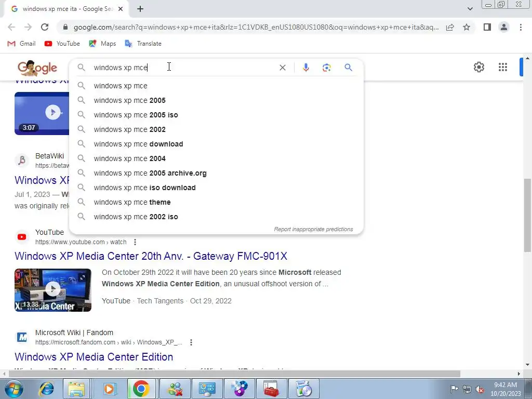This screenshot has width=532, height=399.
Task: Open "Windows XP Media Center Edition" Fandom result
Action: click(x=94, y=357)
